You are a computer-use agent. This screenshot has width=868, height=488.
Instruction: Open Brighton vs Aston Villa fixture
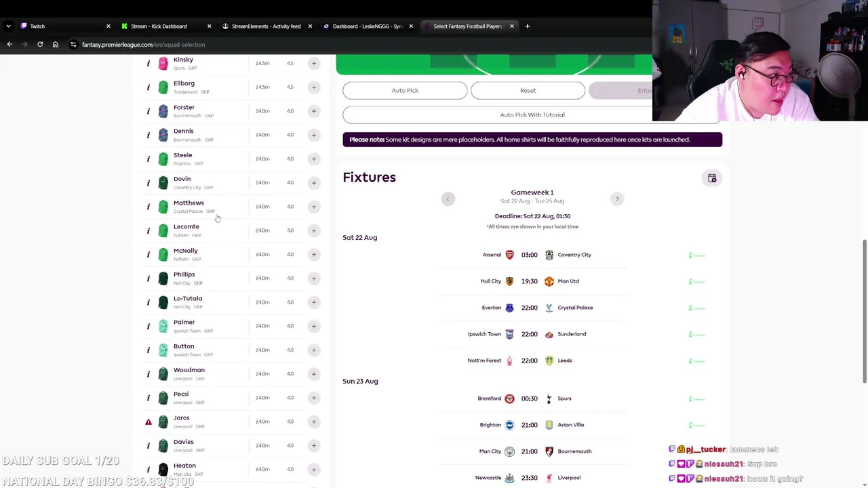coord(532,425)
